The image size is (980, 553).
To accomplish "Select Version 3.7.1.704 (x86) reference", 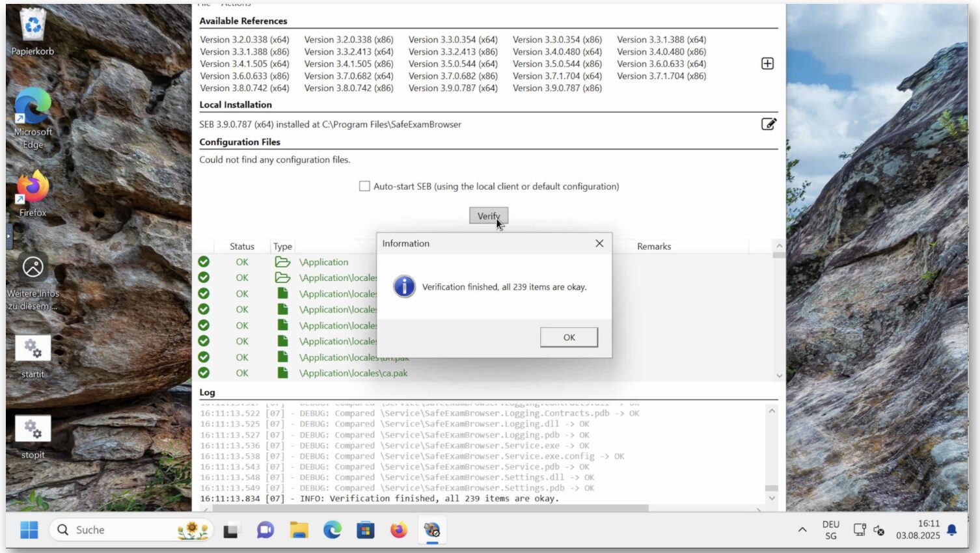I will coord(661,76).
